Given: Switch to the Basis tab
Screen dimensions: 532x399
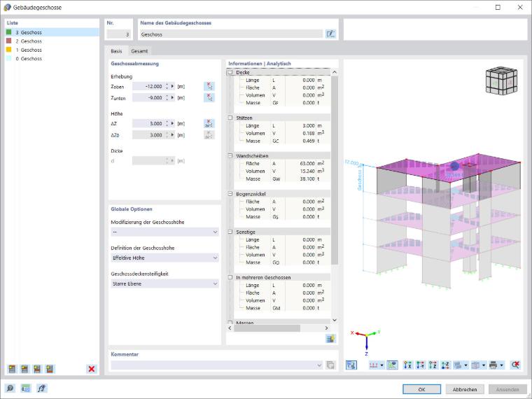Looking at the screenshot, I should point(116,51).
